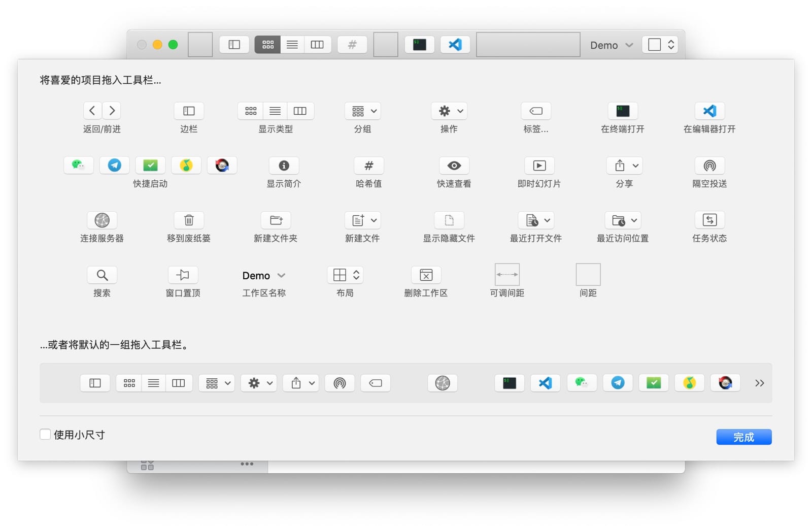Click the 在编辑器打开 VS Code icon in palette
812x526 pixels.
coord(709,111)
